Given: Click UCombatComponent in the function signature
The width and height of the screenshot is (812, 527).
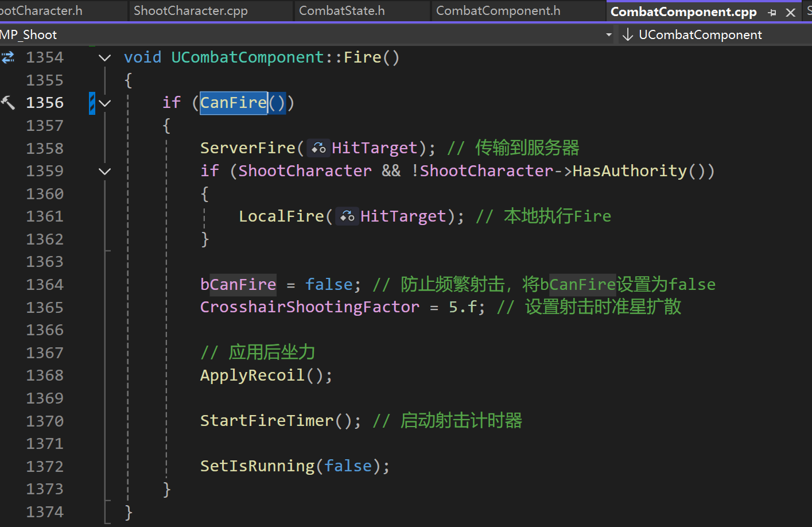Looking at the screenshot, I should click(248, 57).
